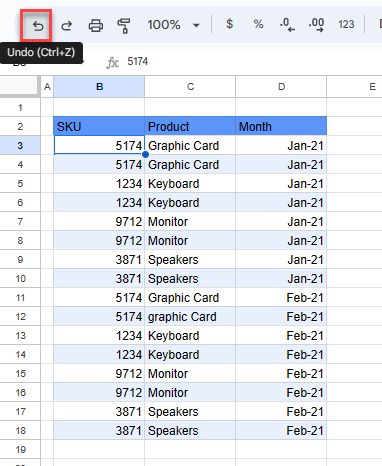Open the 123 more formats menu
Image resolution: width=382 pixels, height=466 pixels.
pos(346,24)
